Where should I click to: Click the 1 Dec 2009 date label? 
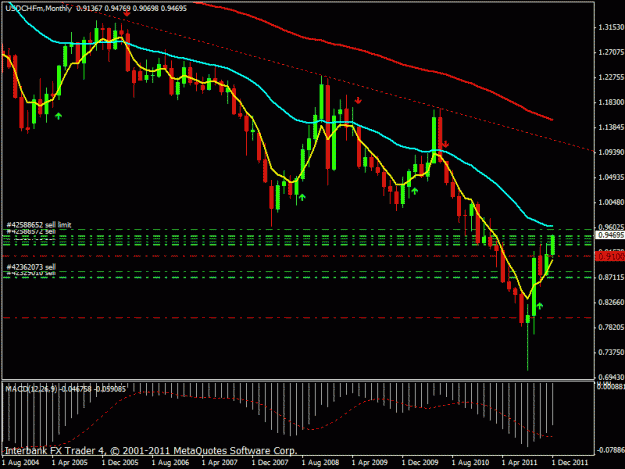coord(420,463)
